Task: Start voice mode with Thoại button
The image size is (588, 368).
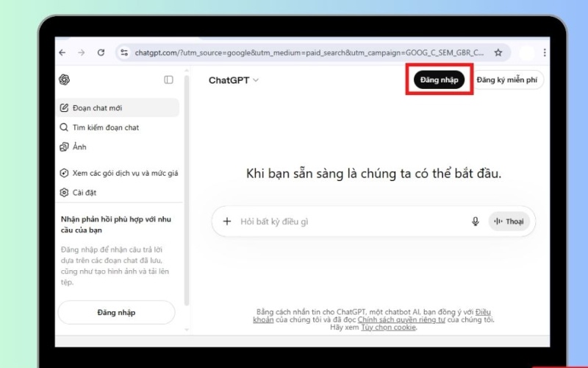Action: click(x=509, y=222)
